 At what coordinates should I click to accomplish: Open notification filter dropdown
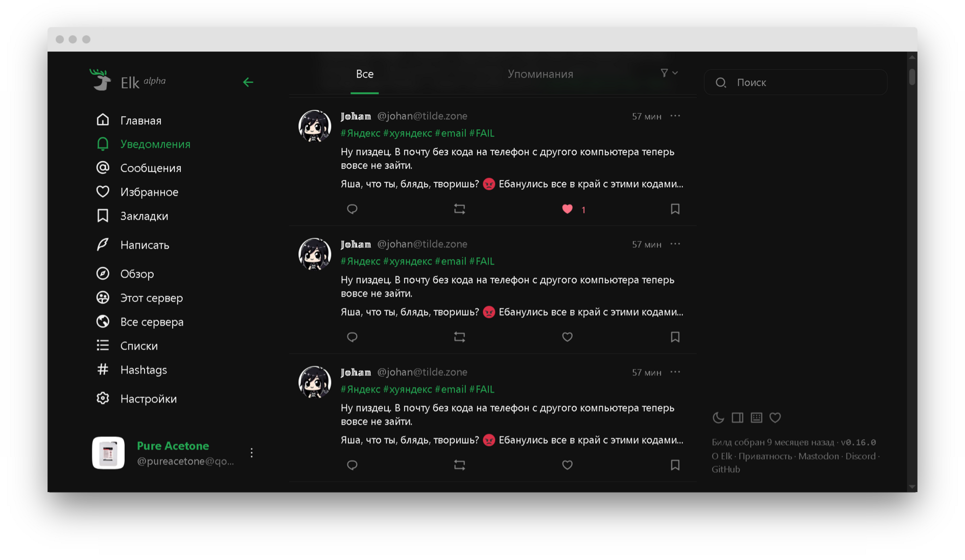click(x=669, y=74)
